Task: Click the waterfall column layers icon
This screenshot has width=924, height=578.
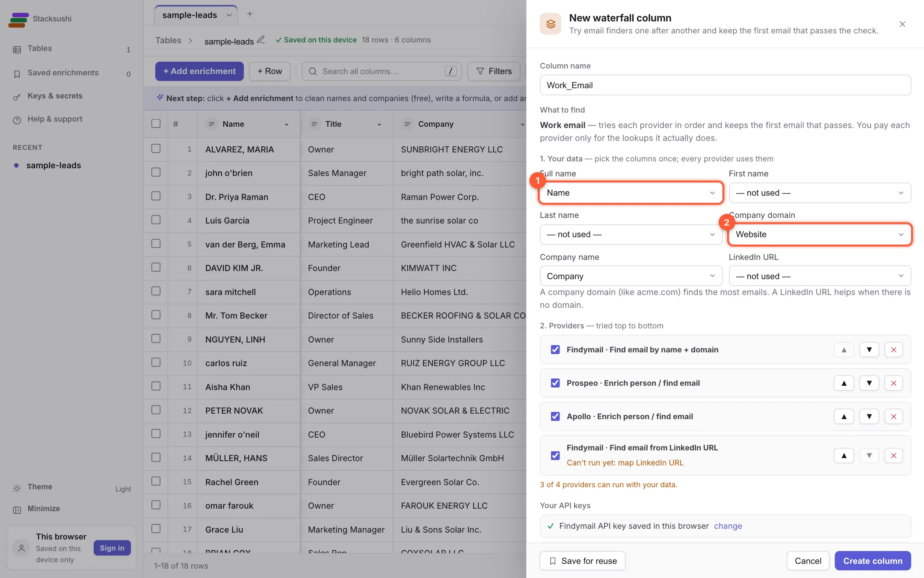Action: pos(551,24)
